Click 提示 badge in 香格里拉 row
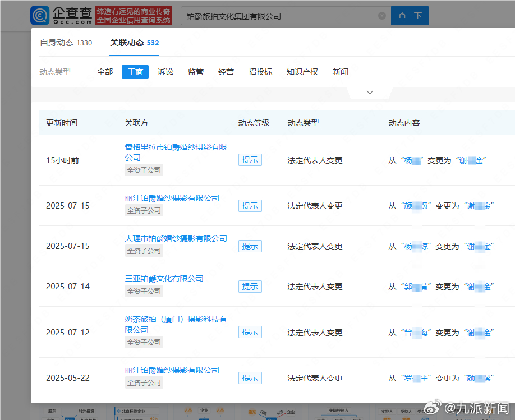The height and width of the screenshot is (420, 515). 250,160
